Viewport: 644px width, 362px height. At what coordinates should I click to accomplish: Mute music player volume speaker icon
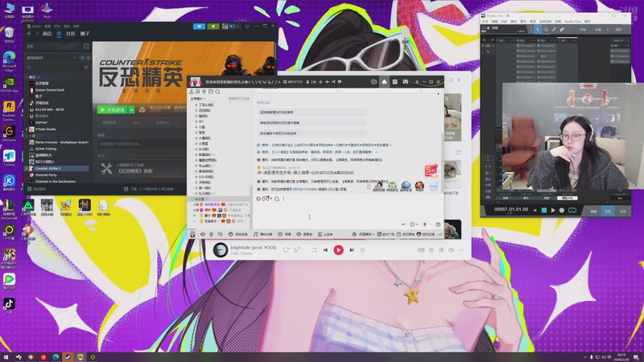pyautogui.click(x=451, y=250)
